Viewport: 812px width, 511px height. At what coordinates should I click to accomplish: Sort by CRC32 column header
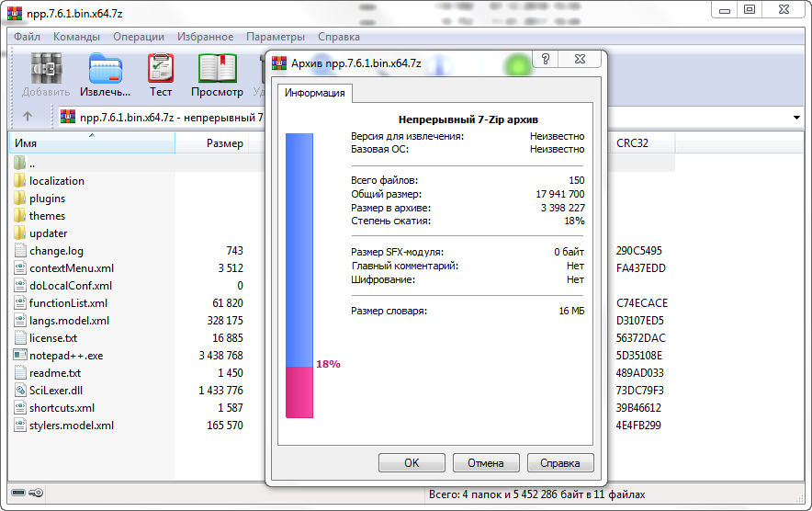point(632,143)
